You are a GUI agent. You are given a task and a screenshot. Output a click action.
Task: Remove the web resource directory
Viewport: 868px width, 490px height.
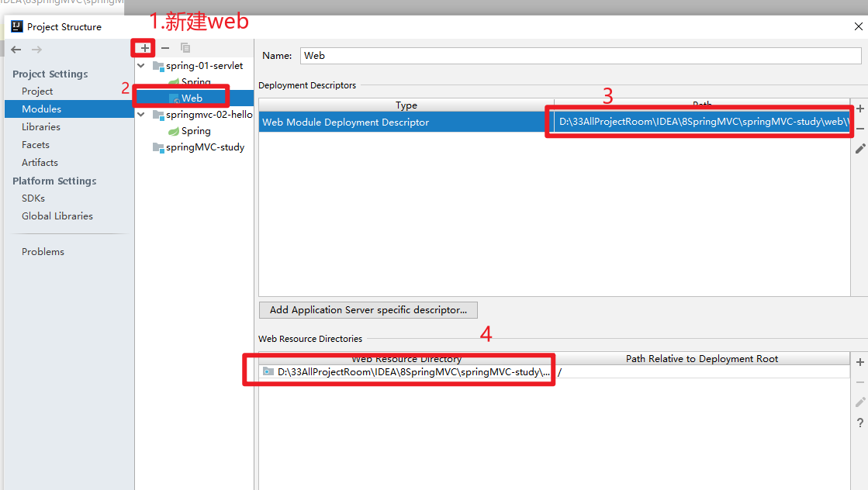860,382
